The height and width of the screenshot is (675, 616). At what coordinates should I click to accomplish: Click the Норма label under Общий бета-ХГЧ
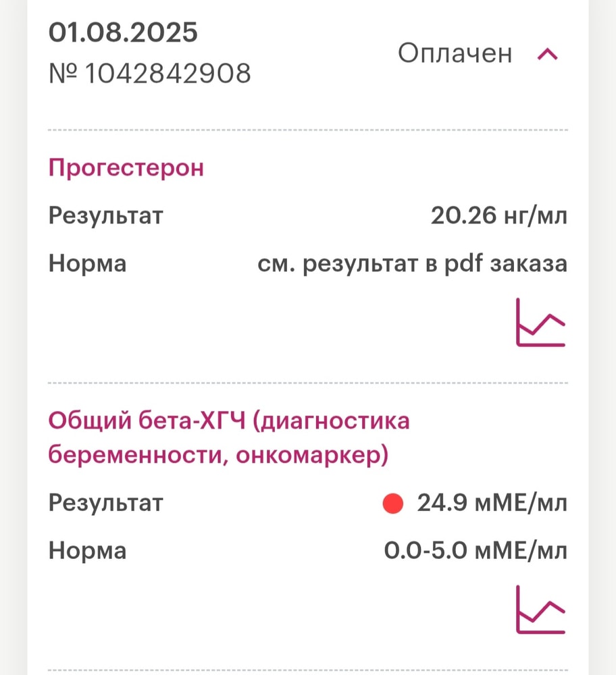tap(87, 551)
